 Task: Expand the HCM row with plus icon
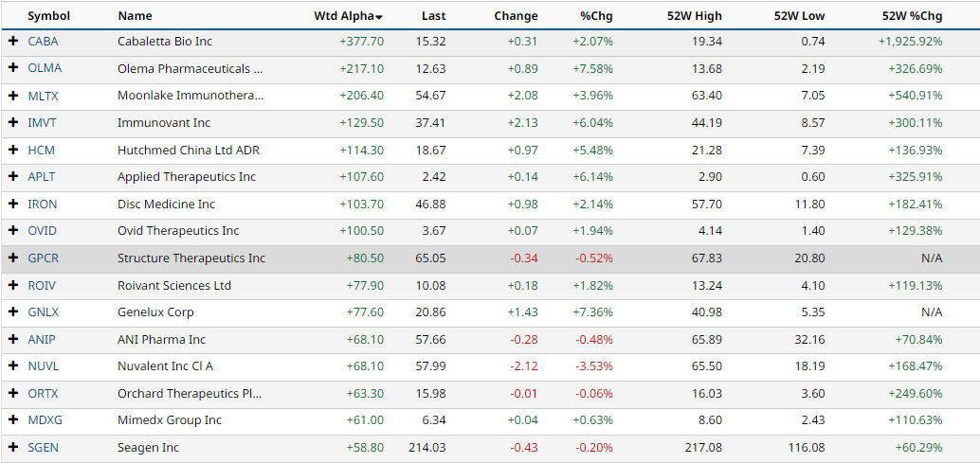point(13,150)
